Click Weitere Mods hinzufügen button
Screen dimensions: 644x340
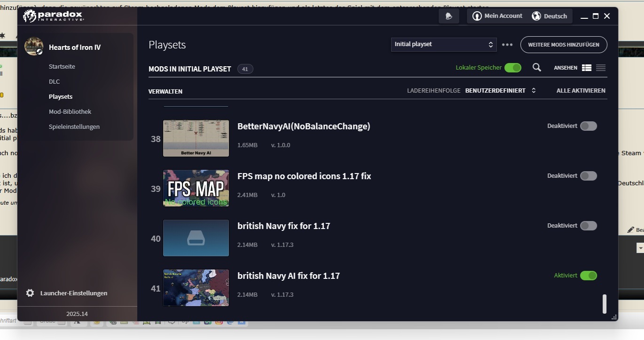pos(564,45)
